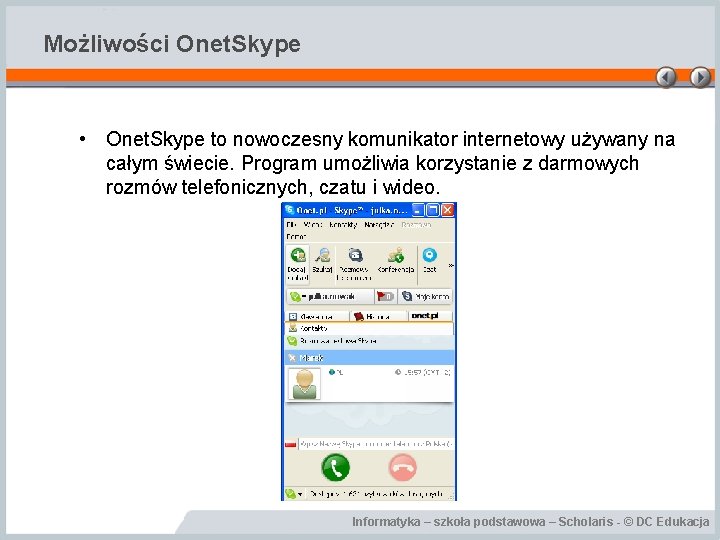Click the red hang-up button
Viewport: 720px width, 540px height.
point(403,467)
